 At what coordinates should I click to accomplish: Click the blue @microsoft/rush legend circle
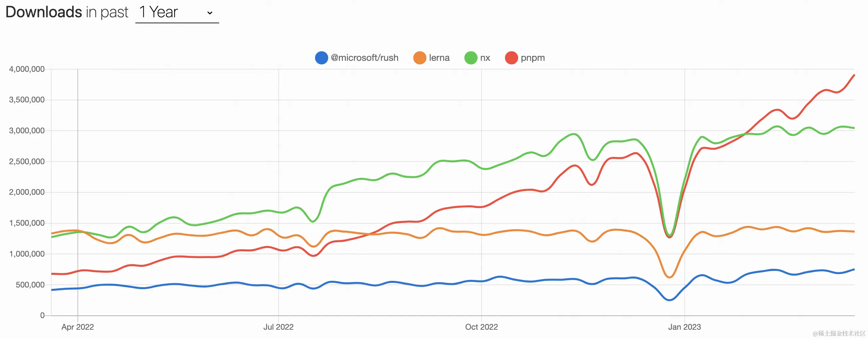[x=322, y=57]
